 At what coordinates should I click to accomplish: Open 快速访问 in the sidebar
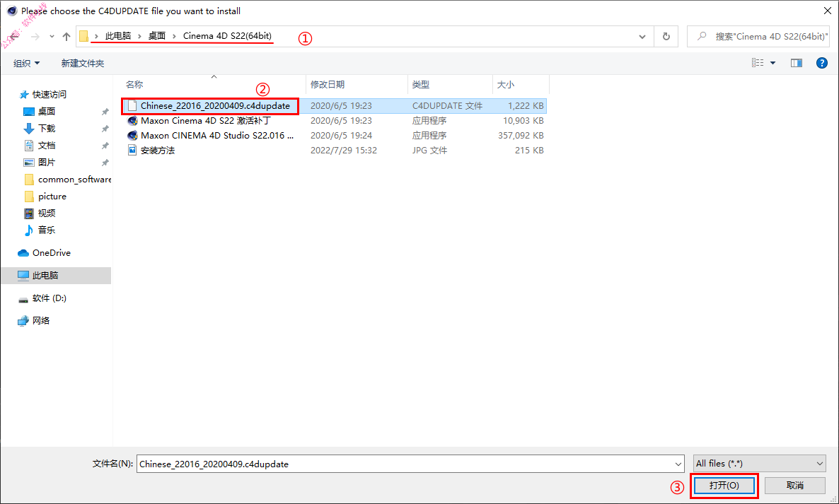tap(50, 95)
